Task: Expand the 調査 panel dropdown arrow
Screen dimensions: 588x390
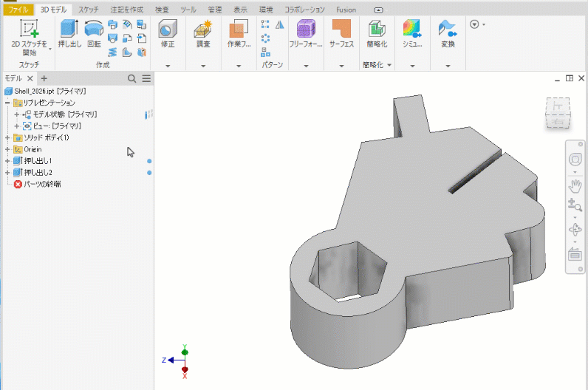Action: point(203,66)
